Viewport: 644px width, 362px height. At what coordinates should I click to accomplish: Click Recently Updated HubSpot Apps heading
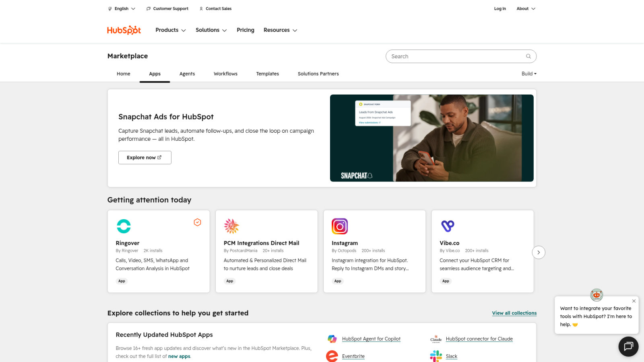(164, 335)
